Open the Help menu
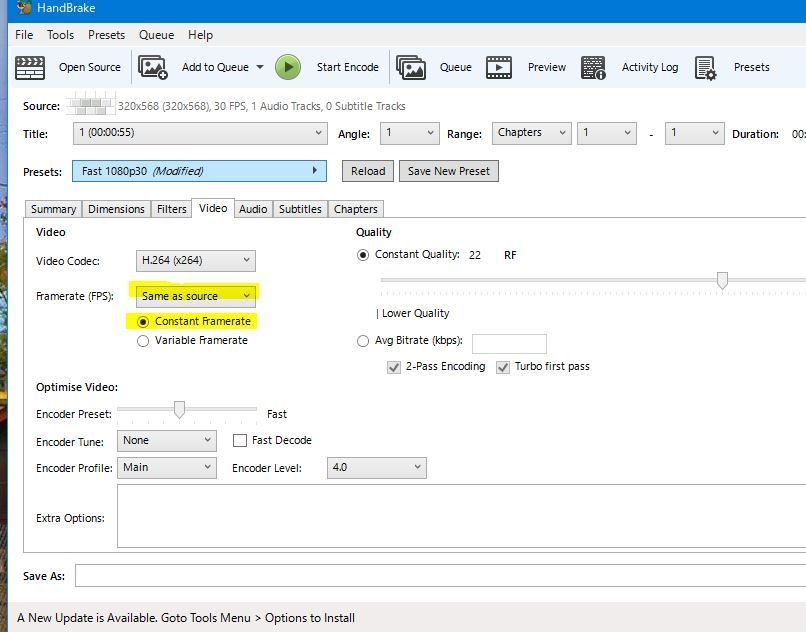This screenshot has width=806, height=632. 200,35
